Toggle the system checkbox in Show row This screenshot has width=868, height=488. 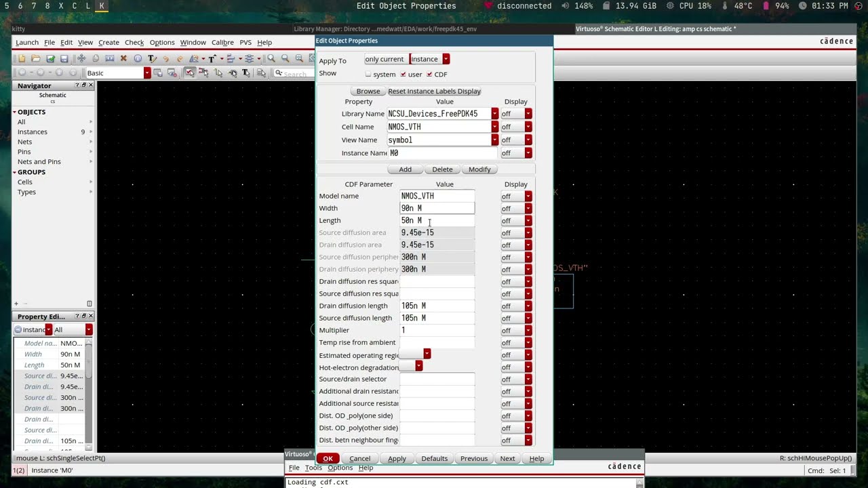click(368, 74)
